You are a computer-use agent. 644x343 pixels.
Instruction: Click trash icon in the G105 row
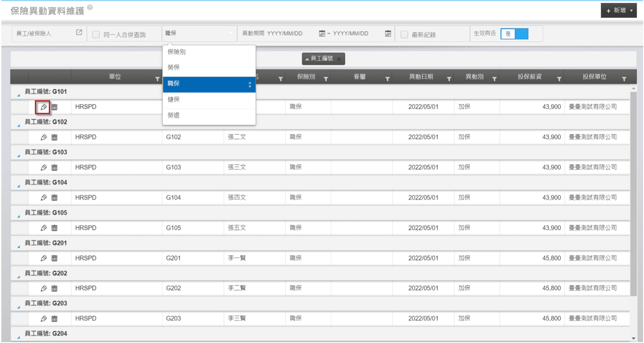tap(54, 228)
